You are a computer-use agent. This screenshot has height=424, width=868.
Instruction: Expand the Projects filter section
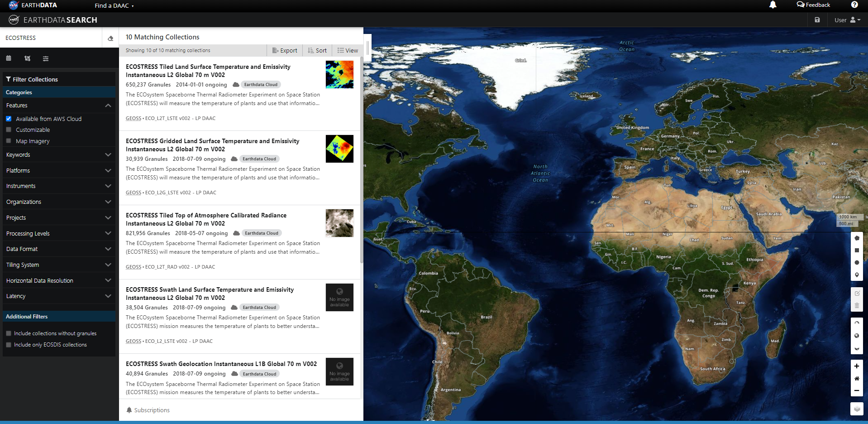pos(59,218)
